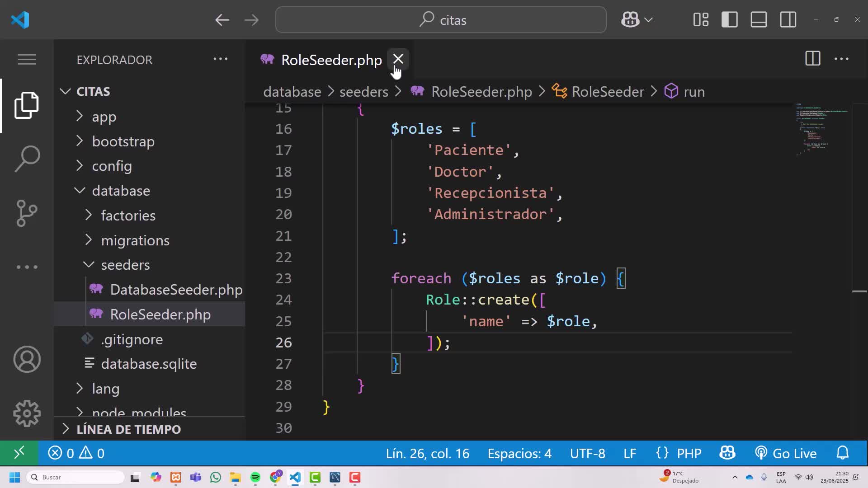Start Go Live server
Screen dimensions: 868x488
click(786, 453)
